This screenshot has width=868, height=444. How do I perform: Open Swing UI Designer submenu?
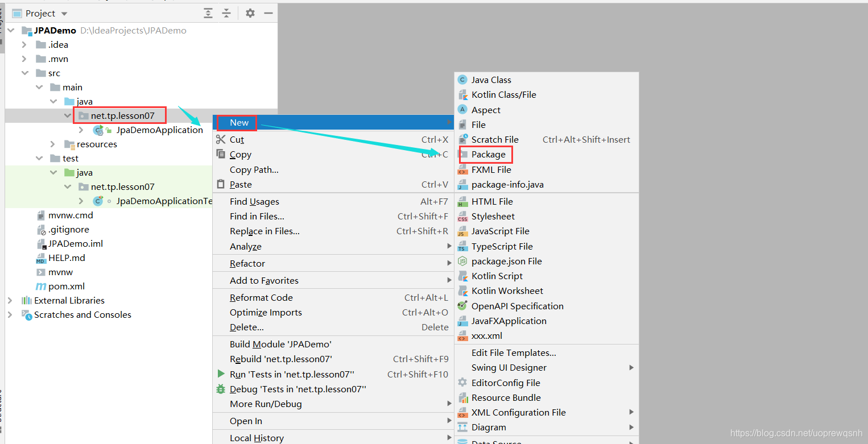(547, 367)
